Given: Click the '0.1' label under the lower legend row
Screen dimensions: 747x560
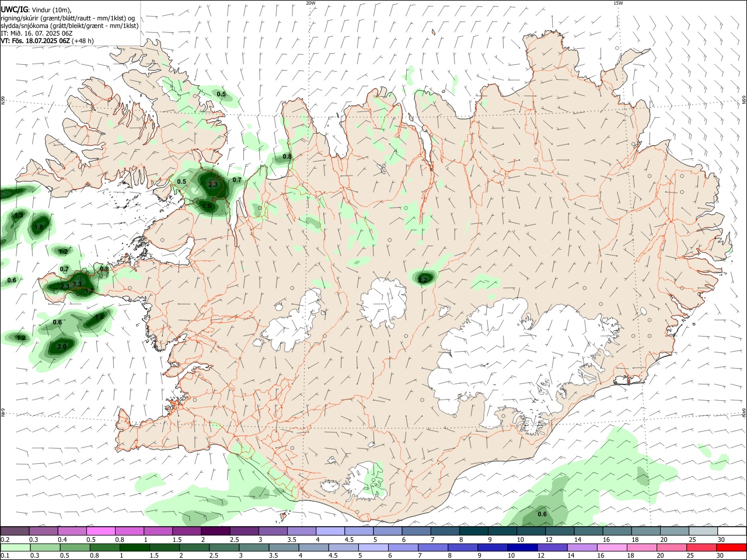Looking at the screenshot, I should tap(5, 555).
